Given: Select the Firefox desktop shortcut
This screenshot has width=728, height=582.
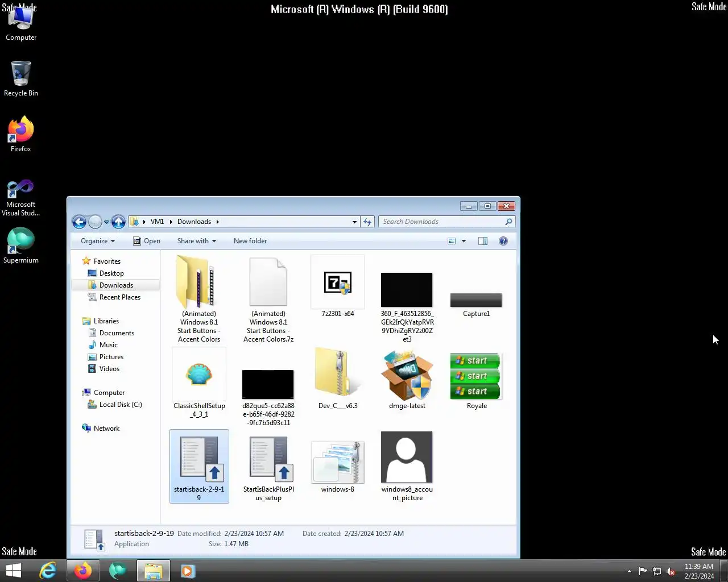Looking at the screenshot, I should 21,134.
